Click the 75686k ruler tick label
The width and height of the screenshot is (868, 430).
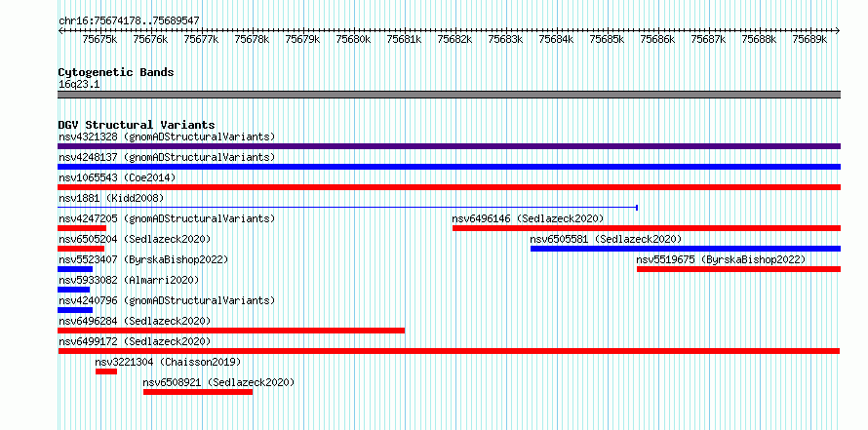[658, 39]
